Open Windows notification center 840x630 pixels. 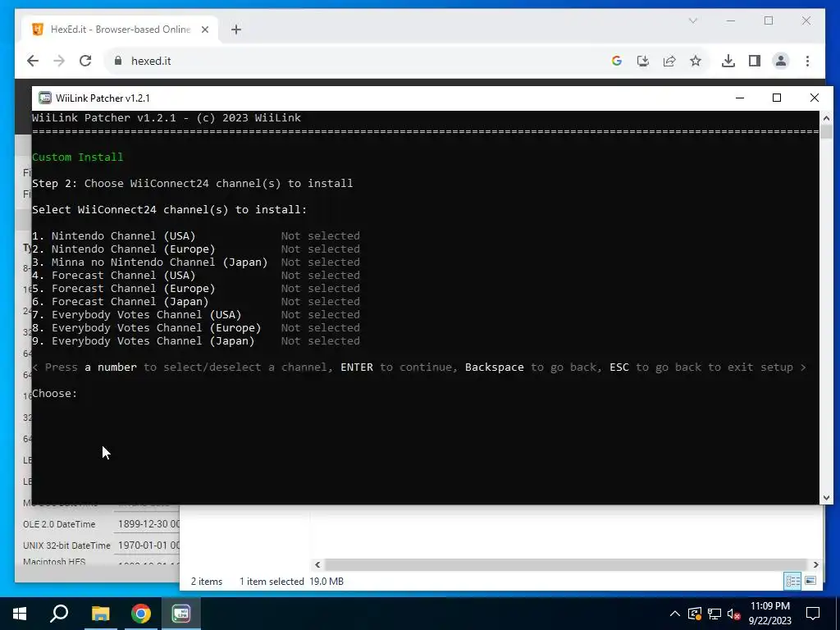click(x=813, y=614)
